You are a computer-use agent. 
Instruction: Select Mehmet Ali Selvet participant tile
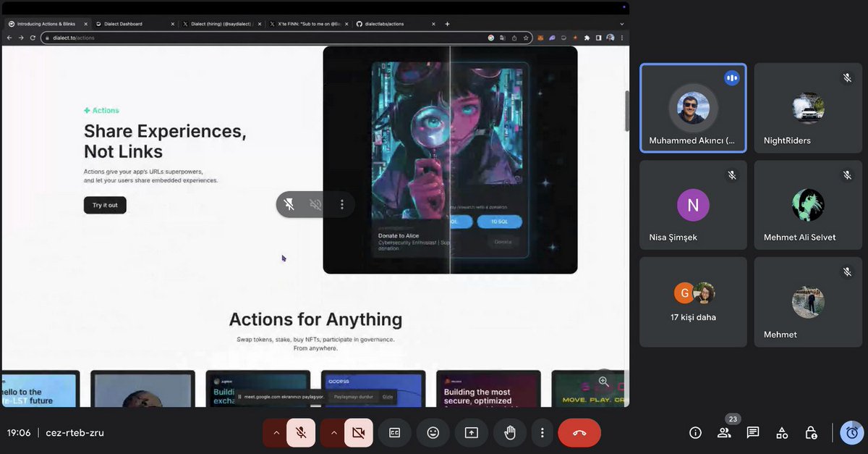click(808, 205)
